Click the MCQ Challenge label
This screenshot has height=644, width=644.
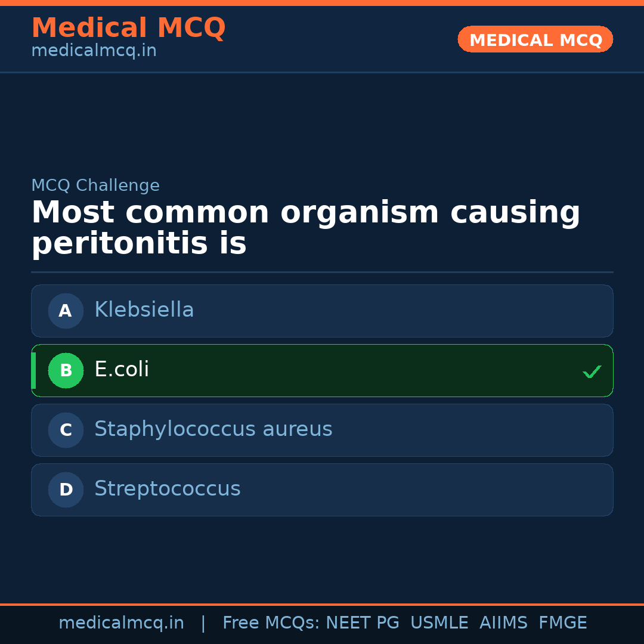click(x=95, y=185)
